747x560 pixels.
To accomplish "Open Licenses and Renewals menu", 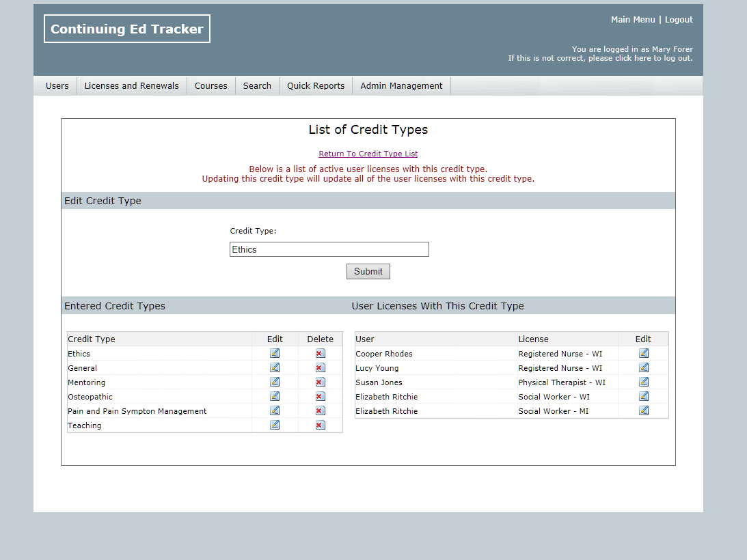I will pyautogui.click(x=131, y=86).
